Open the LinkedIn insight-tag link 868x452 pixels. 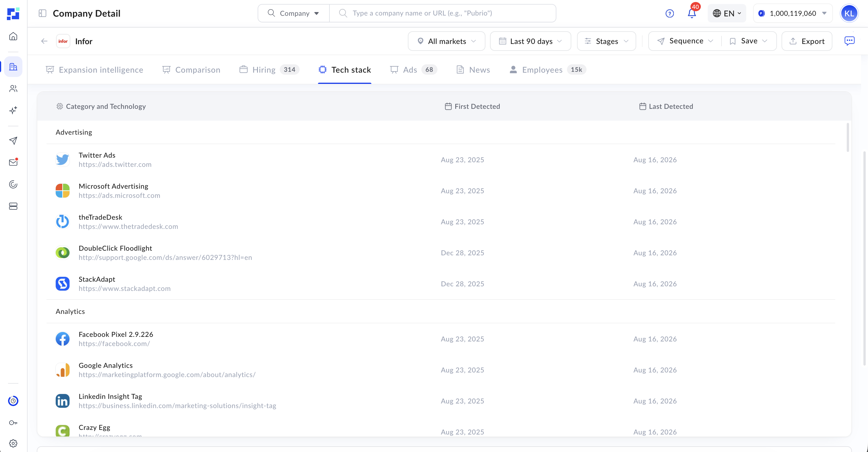(177, 405)
